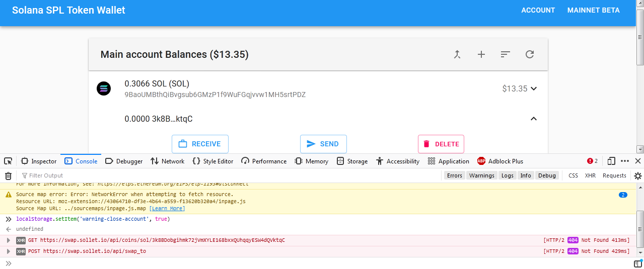This screenshot has height=269, width=644.
Task: Close the developer tools panel
Action: click(637, 161)
